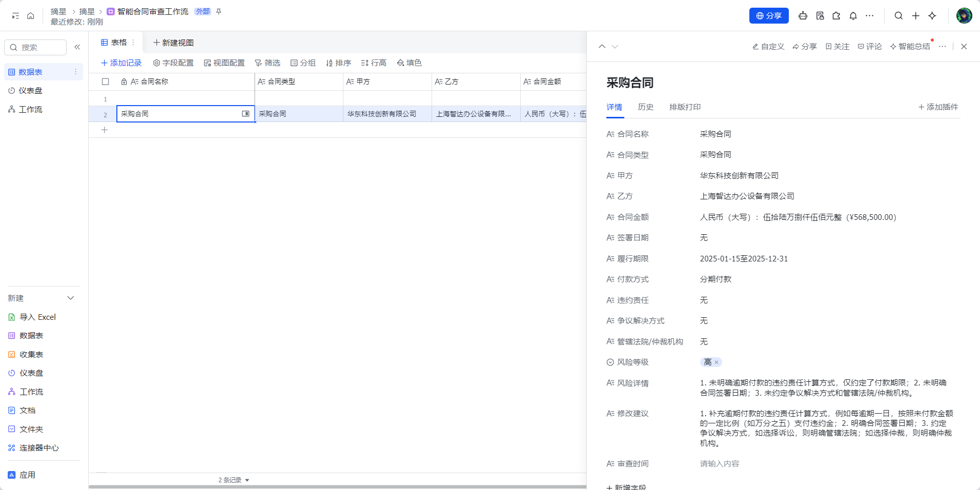Click the notification bell icon

[852, 16]
